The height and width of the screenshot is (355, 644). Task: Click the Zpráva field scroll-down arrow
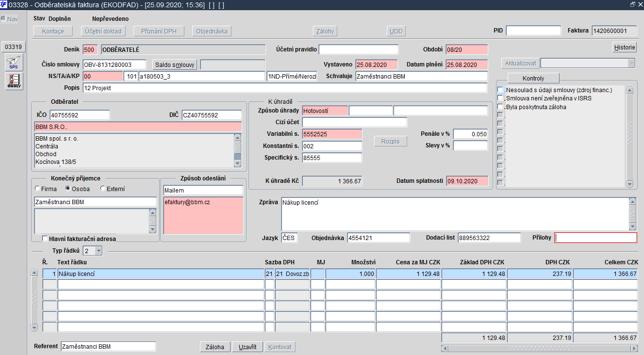tap(632, 226)
